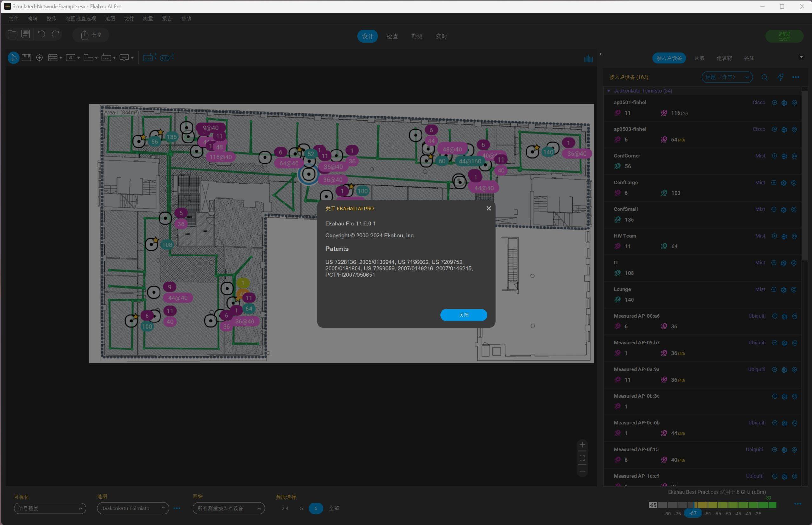The width and height of the screenshot is (812, 525).
Task: Open the sort order dropdown
Action: pos(727,77)
